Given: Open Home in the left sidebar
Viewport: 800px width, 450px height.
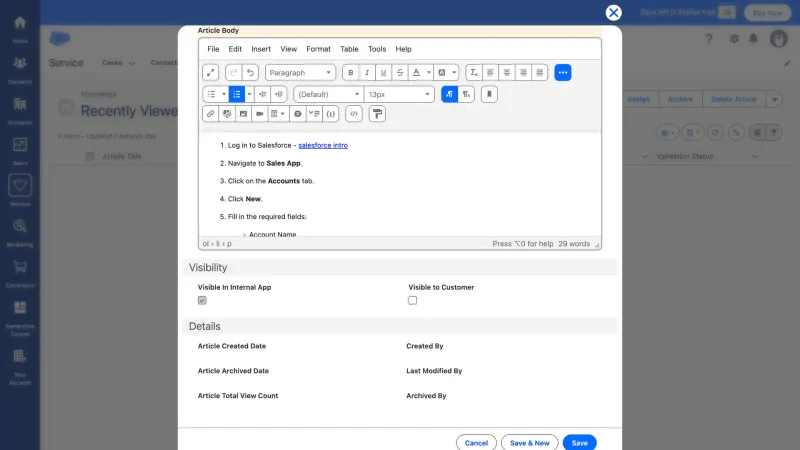Looking at the screenshot, I should (20, 30).
